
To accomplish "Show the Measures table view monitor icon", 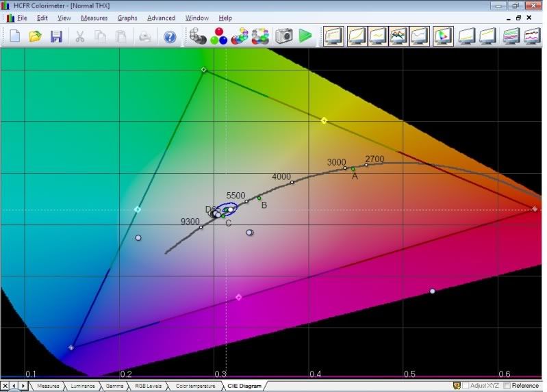I will coord(333,36).
